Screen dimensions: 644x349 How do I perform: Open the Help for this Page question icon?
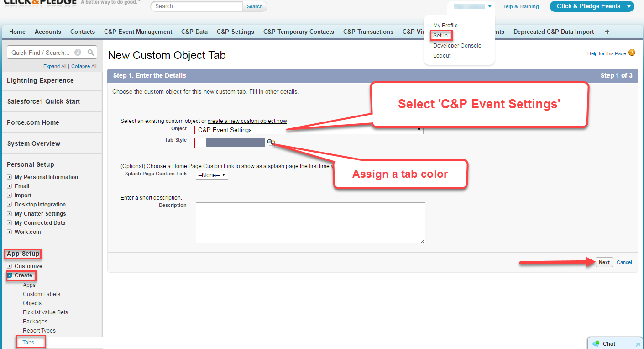tap(632, 53)
